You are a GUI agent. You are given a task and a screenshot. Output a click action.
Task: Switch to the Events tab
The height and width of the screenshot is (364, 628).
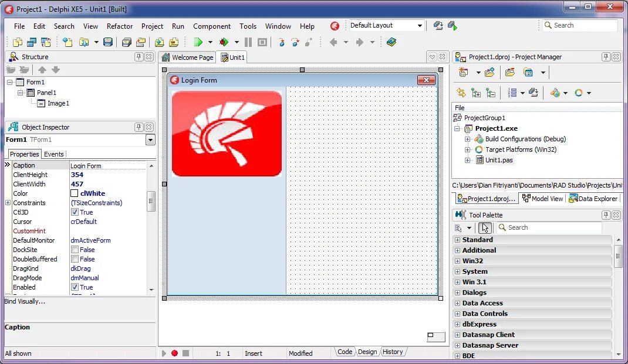pyautogui.click(x=53, y=154)
